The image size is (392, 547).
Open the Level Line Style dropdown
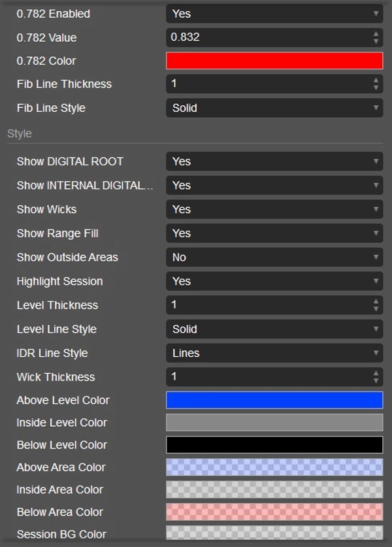pyautogui.click(x=274, y=329)
